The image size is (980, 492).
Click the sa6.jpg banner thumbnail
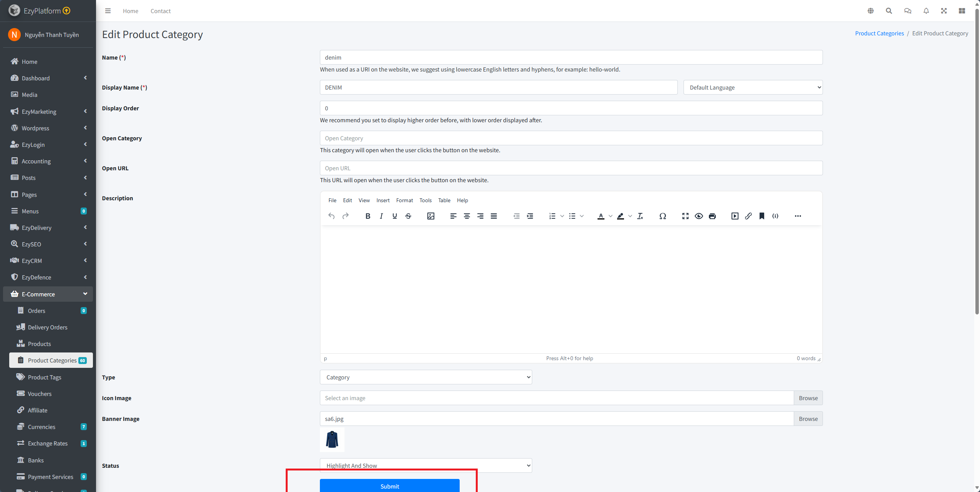point(332,440)
